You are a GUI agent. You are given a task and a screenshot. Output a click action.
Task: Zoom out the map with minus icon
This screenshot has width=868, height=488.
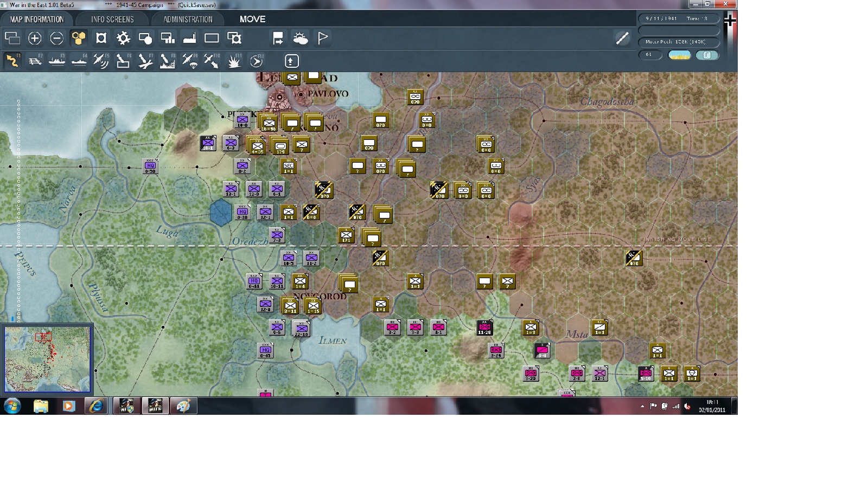coord(57,38)
